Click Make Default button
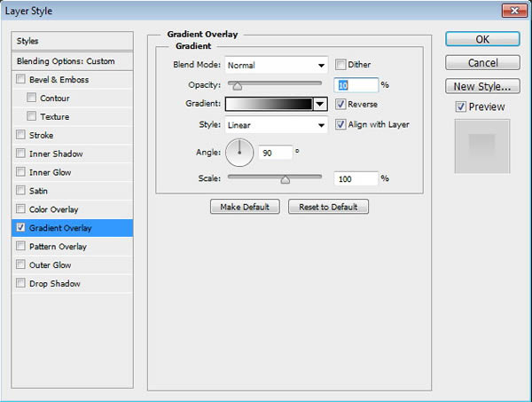The width and height of the screenshot is (532, 402). [245, 207]
